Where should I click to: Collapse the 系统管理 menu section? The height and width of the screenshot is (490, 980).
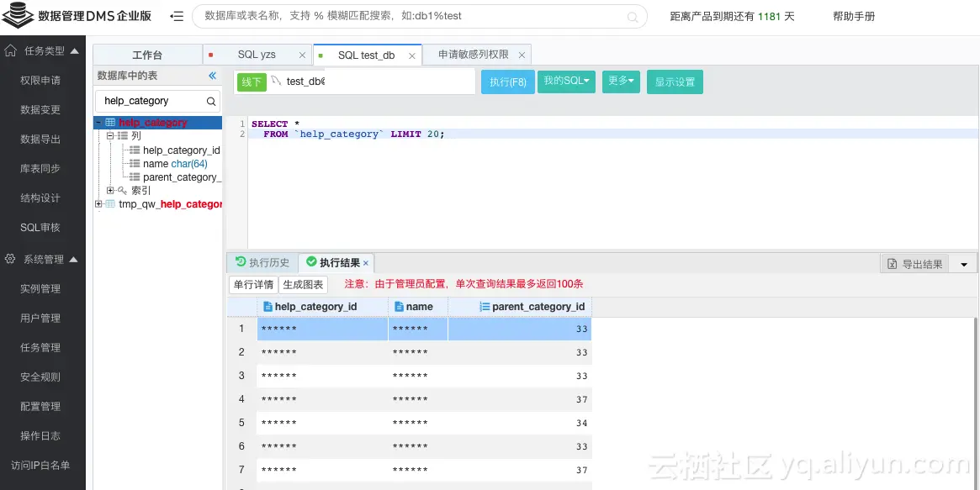73,259
